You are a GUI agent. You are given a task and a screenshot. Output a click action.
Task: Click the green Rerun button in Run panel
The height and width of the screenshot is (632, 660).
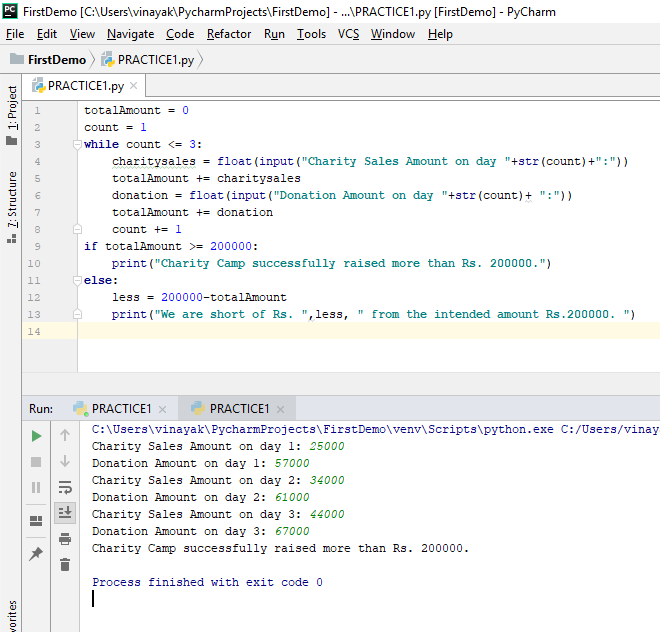point(36,436)
